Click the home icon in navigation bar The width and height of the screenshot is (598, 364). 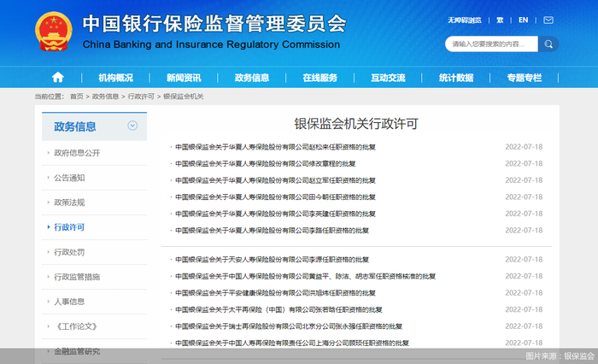pyautogui.click(x=57, y=77)
